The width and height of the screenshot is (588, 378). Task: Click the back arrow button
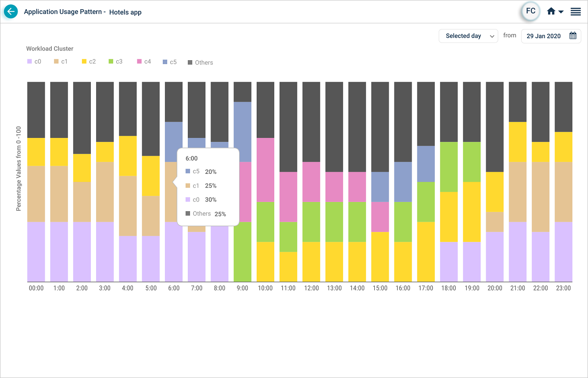[x=11, y=12]
